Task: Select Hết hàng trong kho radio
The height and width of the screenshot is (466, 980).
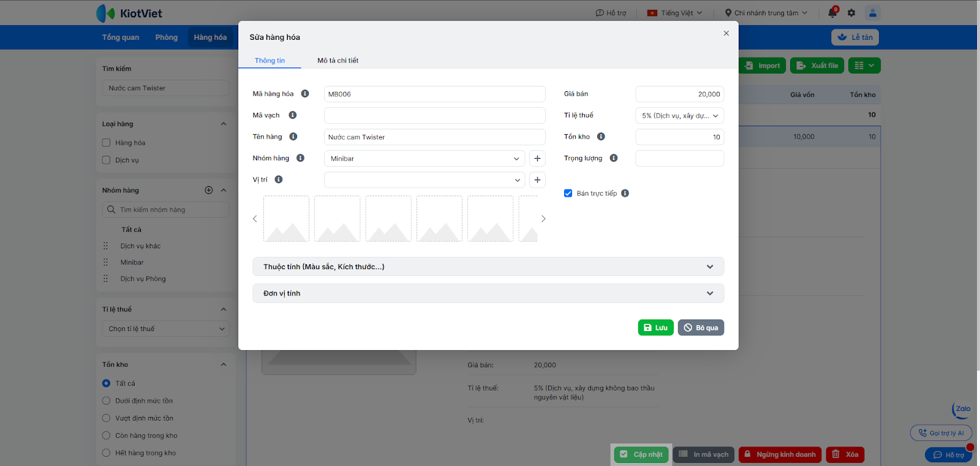Action: pyautogui.click(x=106, y=453)
